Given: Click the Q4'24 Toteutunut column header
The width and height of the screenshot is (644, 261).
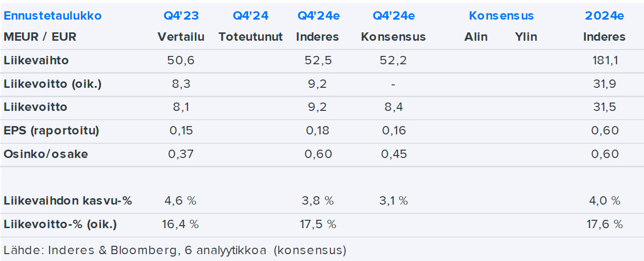Looking at the screenshot, I should 250,16.
